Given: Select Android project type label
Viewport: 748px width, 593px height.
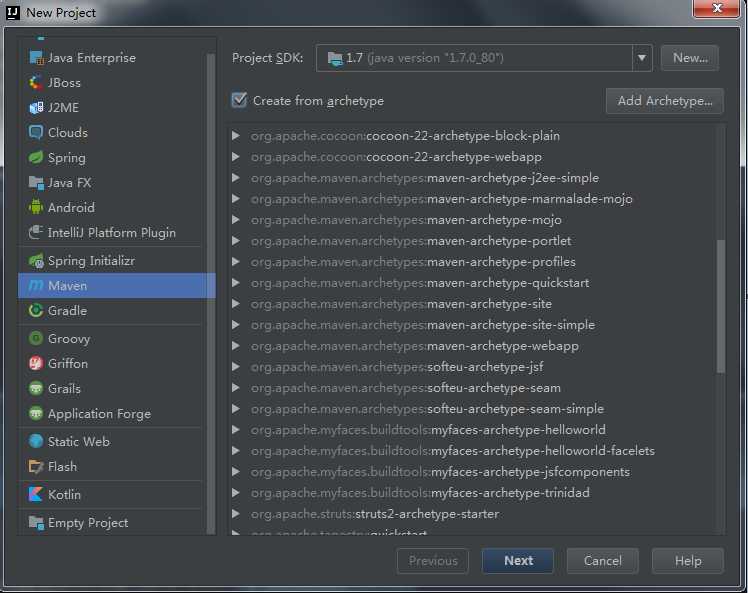Looking at the screenshot, I should pyautogui.click(x=71, y=208).
